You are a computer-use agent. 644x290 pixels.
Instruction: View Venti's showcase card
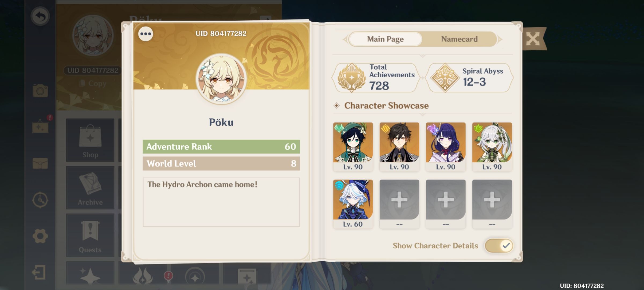click(353, 147)
